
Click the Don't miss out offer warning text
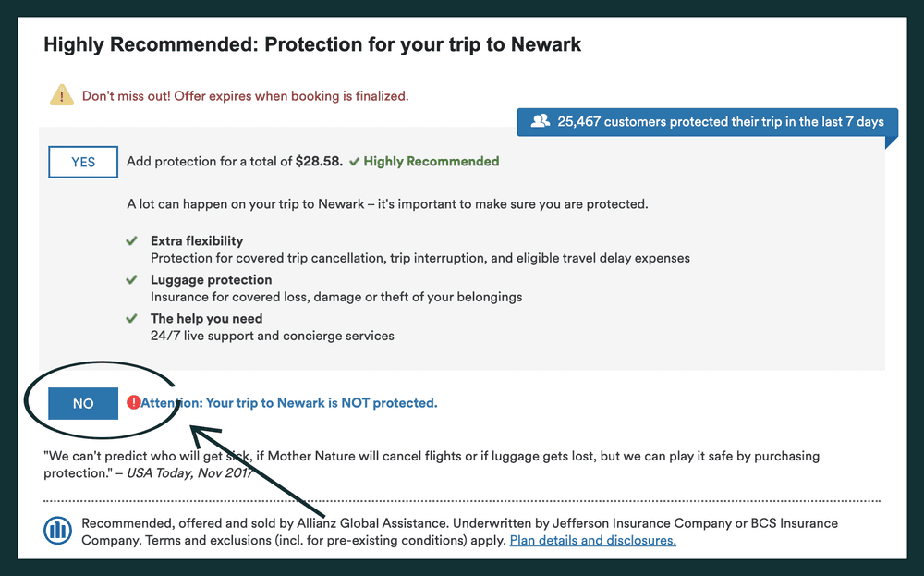tap(245, 95)
